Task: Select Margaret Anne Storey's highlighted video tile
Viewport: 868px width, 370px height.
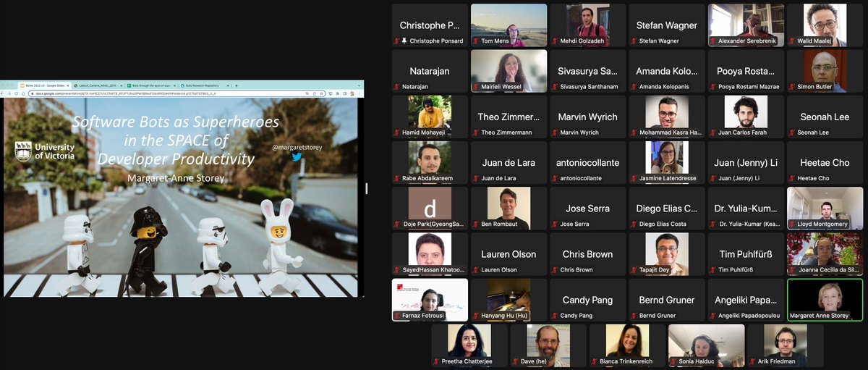Action: coord(825,300)
